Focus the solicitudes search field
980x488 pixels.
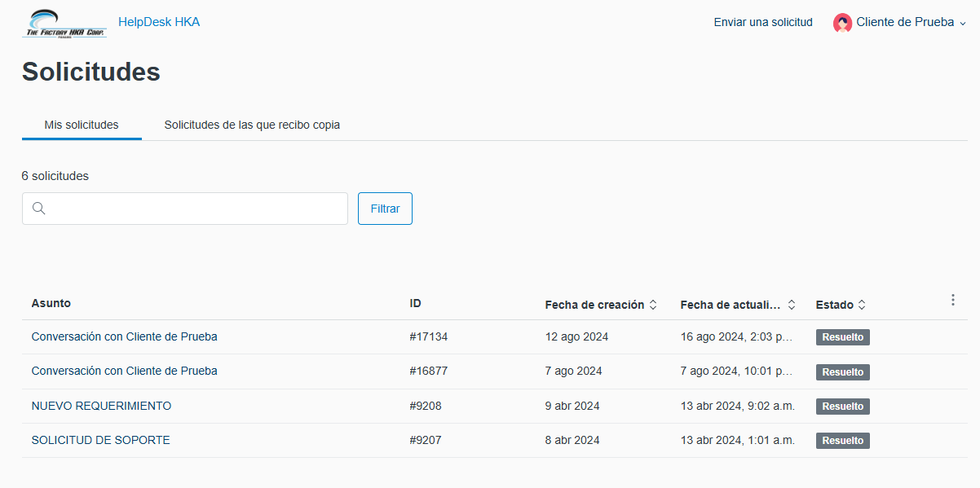point(196,209)
